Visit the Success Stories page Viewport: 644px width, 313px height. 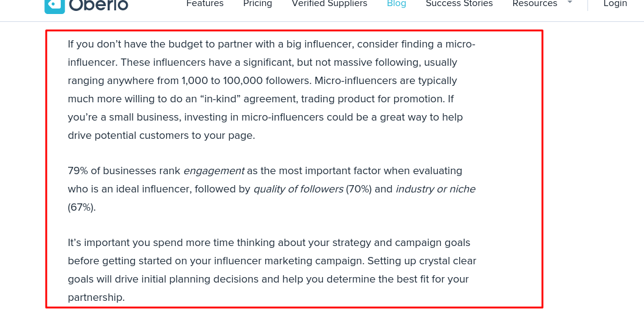[x=459, y=4]
